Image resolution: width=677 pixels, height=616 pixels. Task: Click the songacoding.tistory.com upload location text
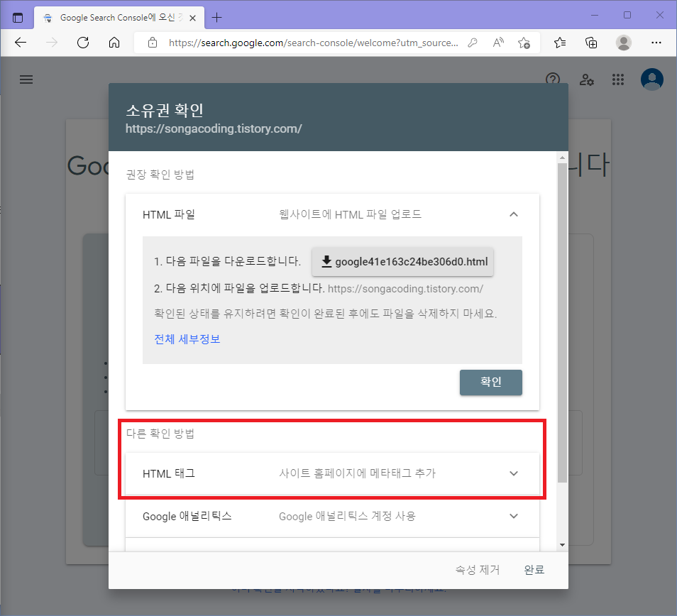405,289
